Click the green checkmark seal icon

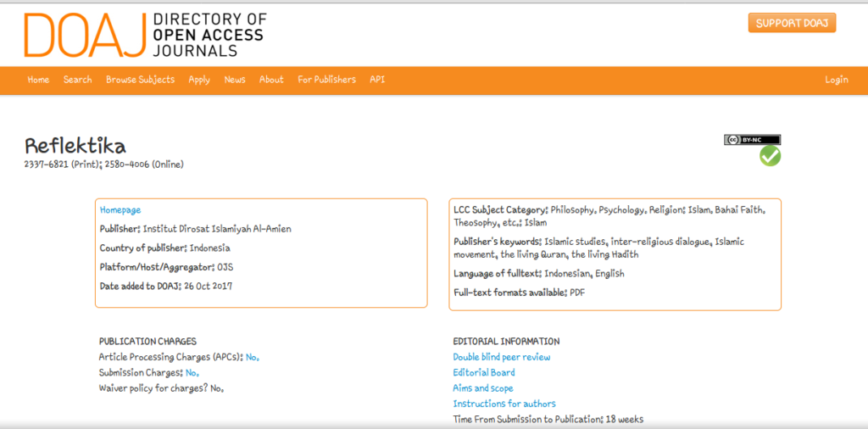pos(770,156)
